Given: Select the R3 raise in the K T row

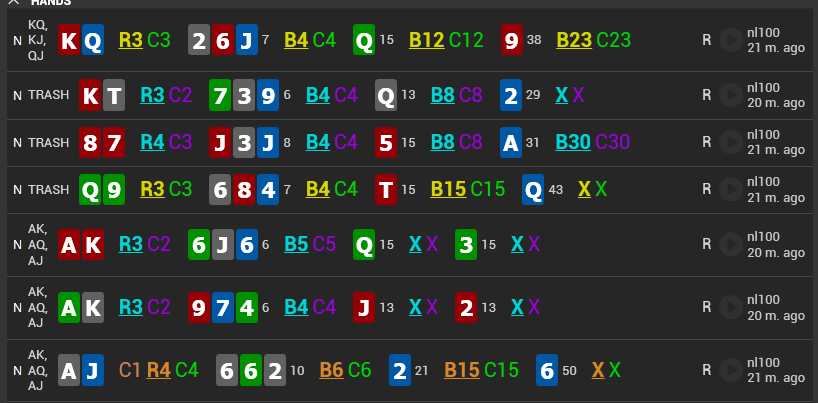Looking at the screenshot, I should click(x=152, y=94).
